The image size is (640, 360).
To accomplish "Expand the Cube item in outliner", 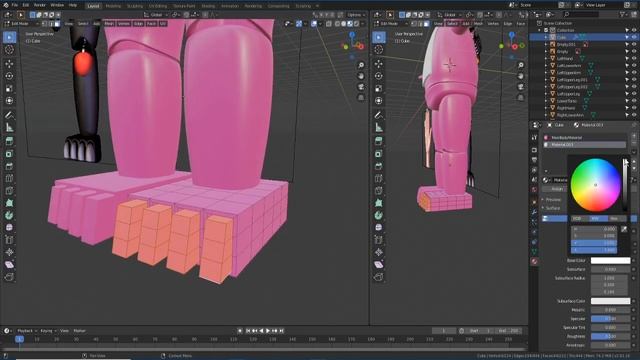I will point(546,37).
